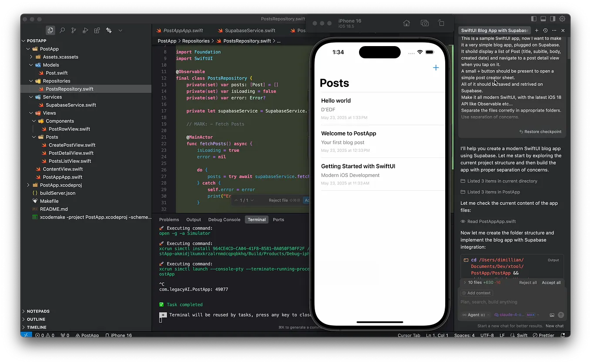This screenshot has width=591, height=364.
Task: Open the Search icon in the activity bar
Action: pos(62,30)
